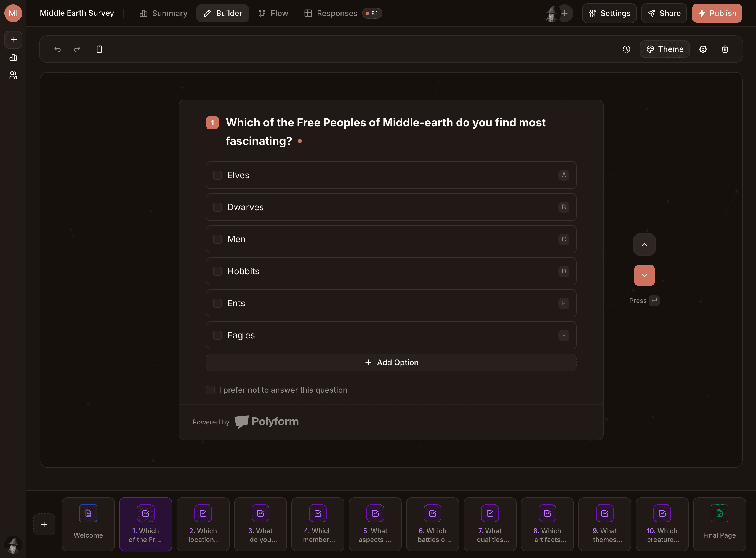Delete the form using the trash icon
The image size is (756, 558).
(725, 49)
